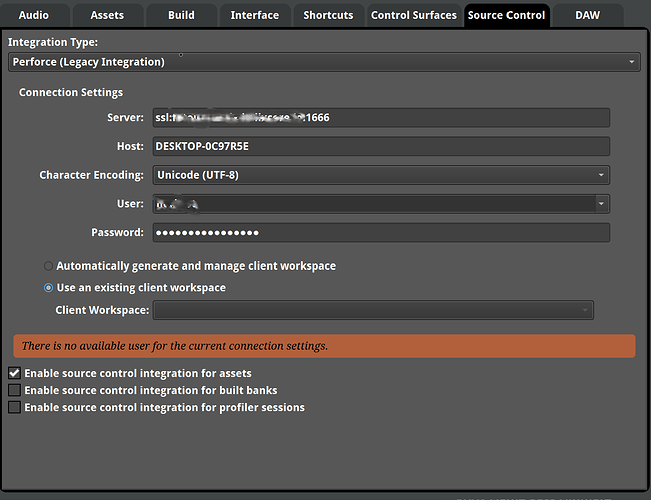The image size is (651, 500).
Task: Go to the Interface tab
Action: click(x=255, y=15)
